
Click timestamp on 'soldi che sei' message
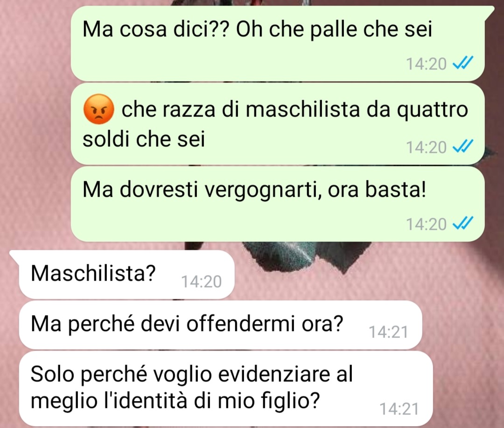426,147
